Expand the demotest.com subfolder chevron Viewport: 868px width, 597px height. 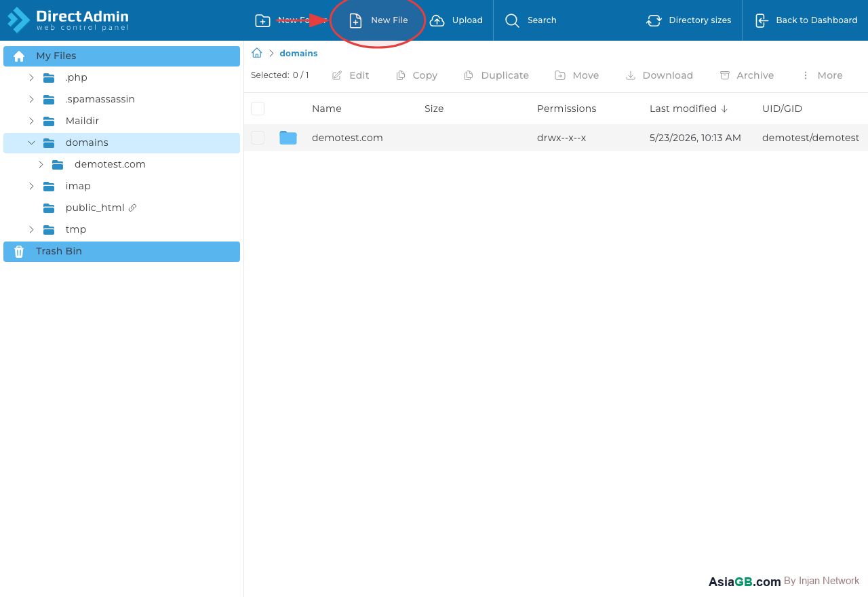tap(41, 165)
